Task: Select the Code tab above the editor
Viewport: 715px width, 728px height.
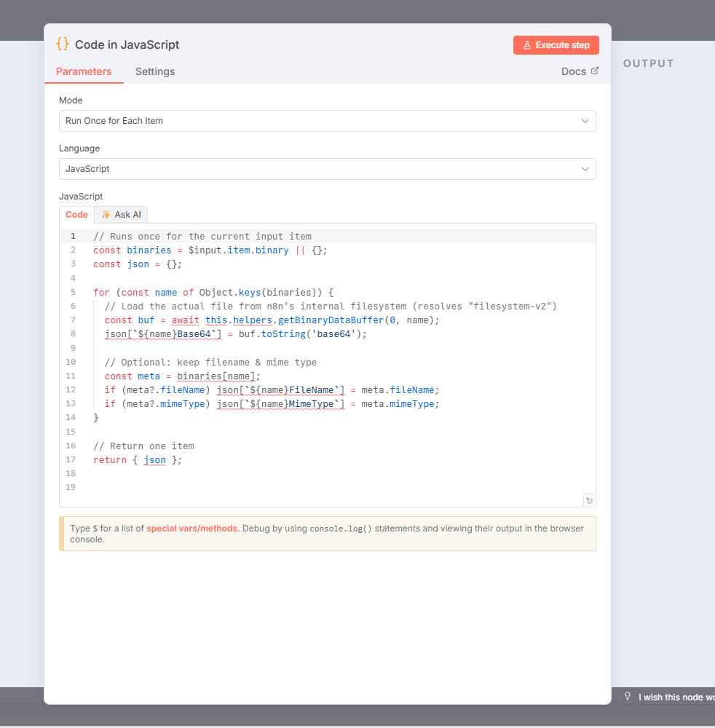Action: tap(76, 215)
